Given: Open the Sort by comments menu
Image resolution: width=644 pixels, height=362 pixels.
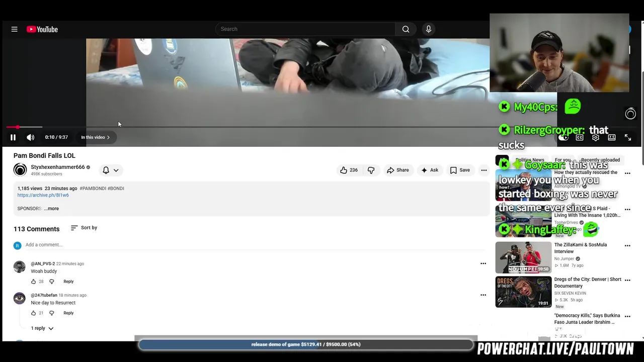Looking at the screenshot, I should coord(84,228).
